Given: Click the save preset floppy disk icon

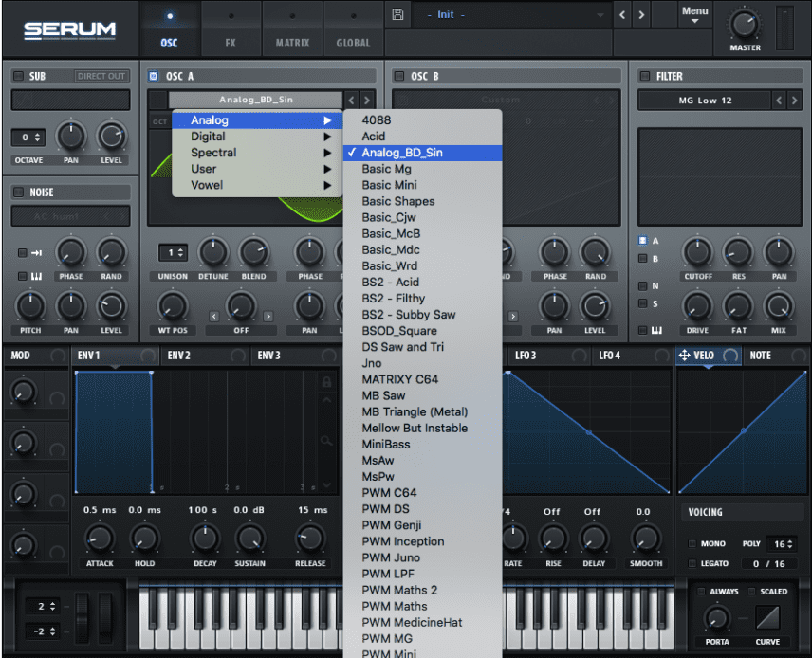Looking at the screenshot, I should 397,14.
